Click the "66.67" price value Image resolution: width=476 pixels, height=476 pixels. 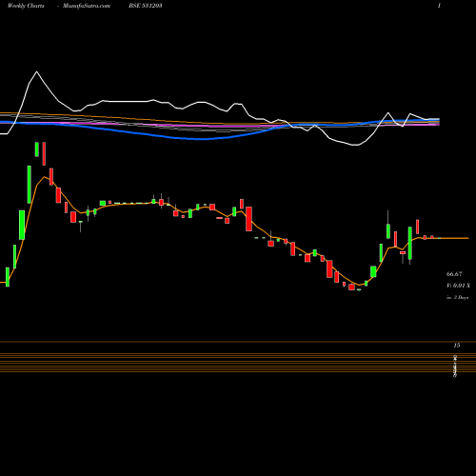[x=454, y=274]
